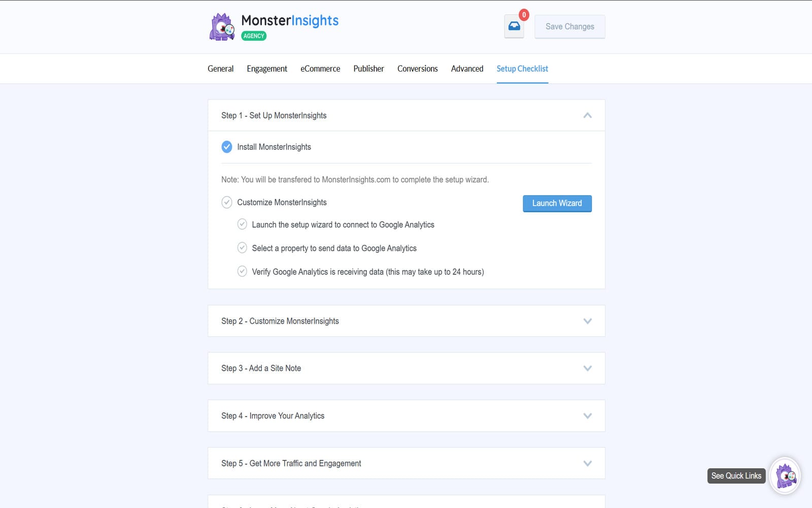This screenshot has height=508, width=812.
Task: Click the See Quick Links tooltip
Action: point(736,476)
